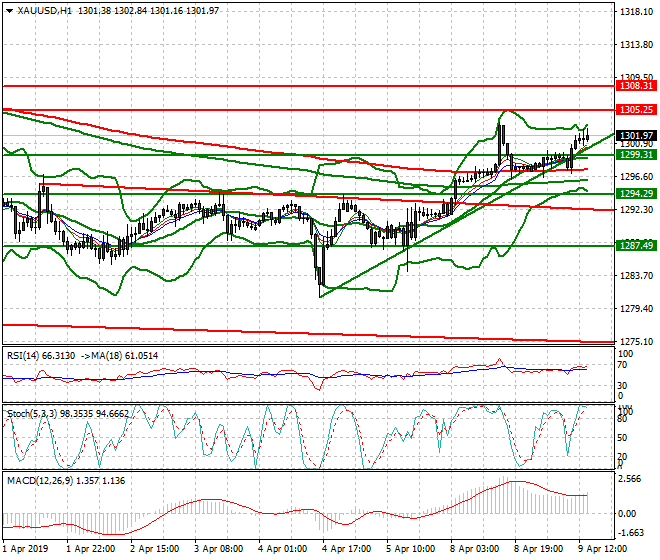Click the black 1301.97 current price label
The width and height of the screenshot is (660, 560).
click(636, 136)
